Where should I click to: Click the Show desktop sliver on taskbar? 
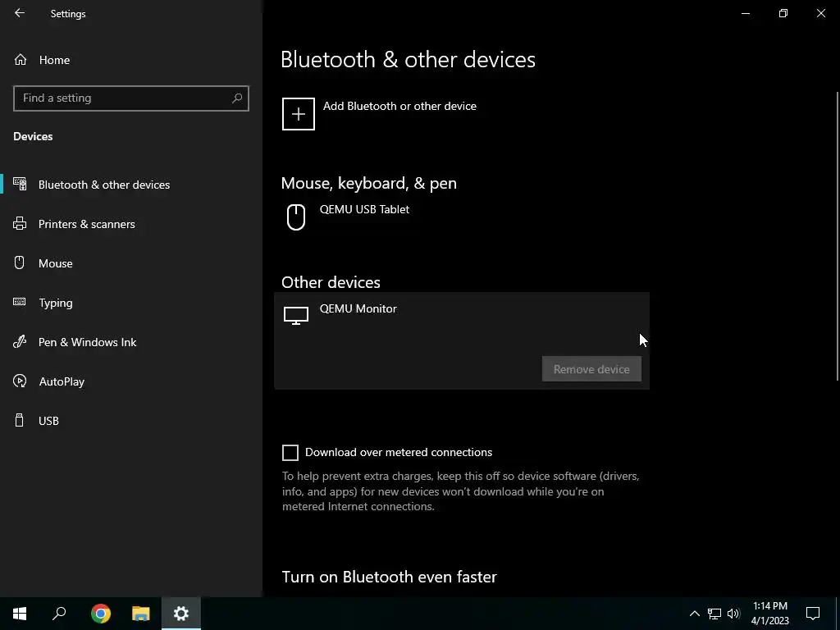pos(838,614)
